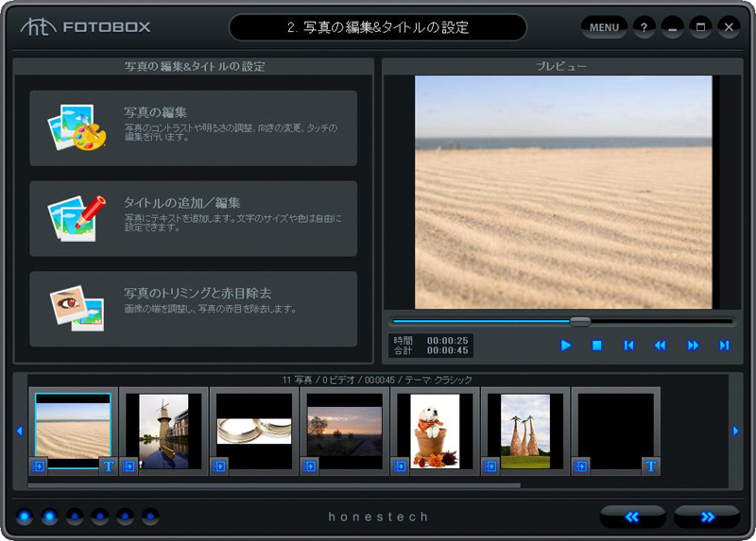Click the preview progress slider handle
The height and width of the screenshot is (541, 756).
580,321
